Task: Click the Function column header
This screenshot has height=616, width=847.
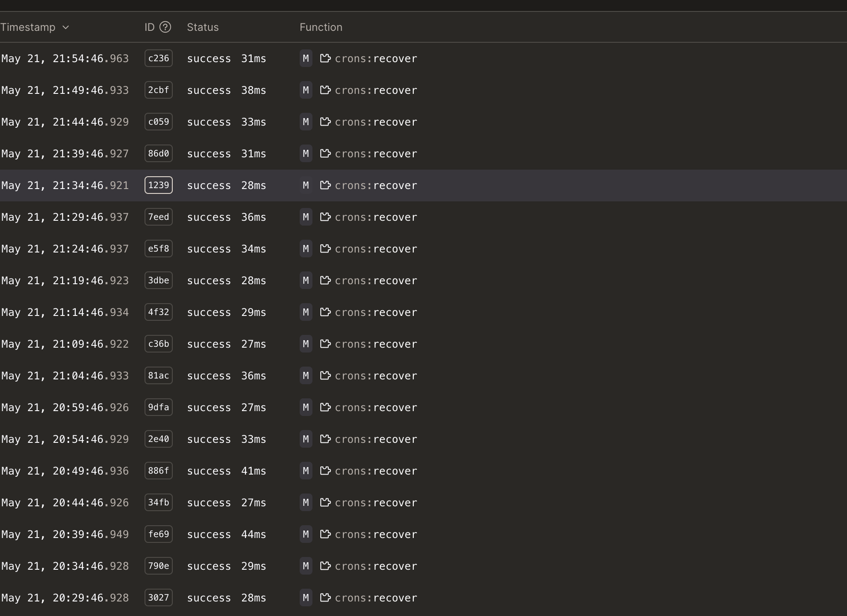Action: pos(321,27)
